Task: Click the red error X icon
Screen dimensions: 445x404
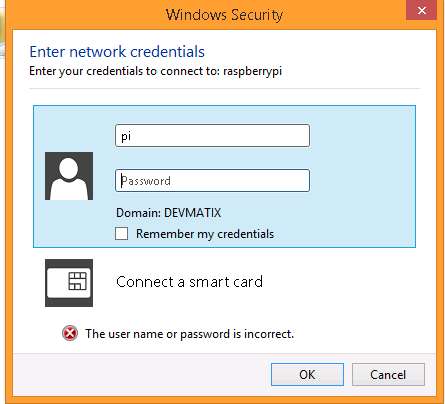Action: pyautogui.click(x=70, y=333)
